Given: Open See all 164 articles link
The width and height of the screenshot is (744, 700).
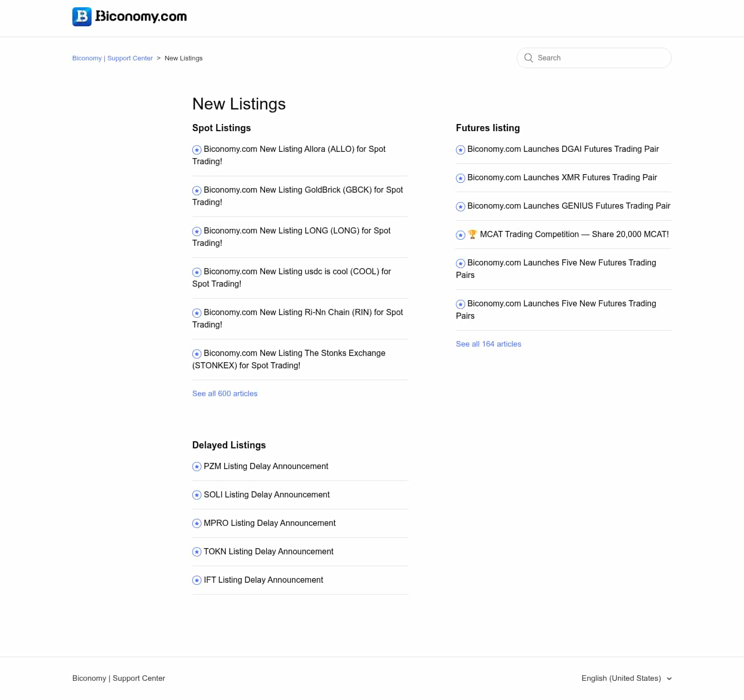Looking at the screenshot, I should (x=488, y=344).
